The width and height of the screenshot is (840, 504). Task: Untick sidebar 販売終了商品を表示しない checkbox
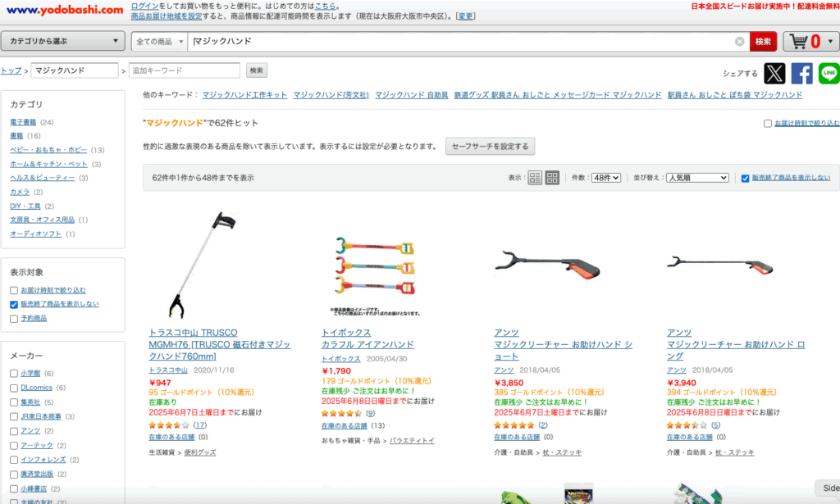click(14, 304)
